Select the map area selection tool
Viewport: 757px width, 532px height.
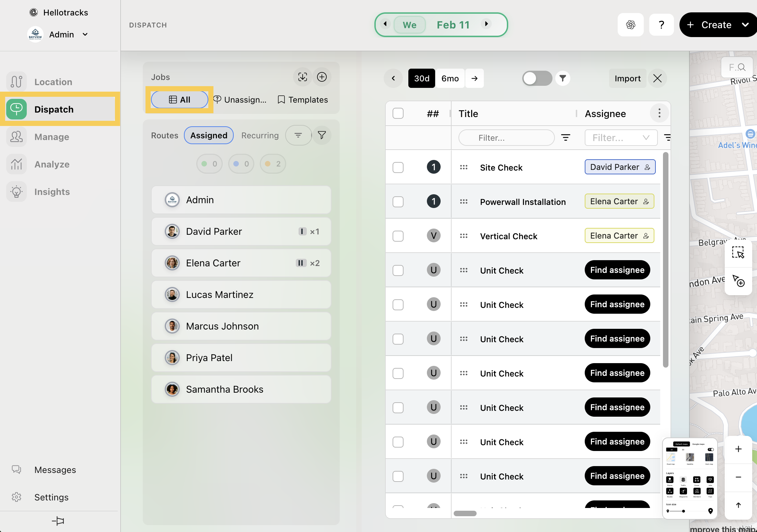click(x=738, y=253)
